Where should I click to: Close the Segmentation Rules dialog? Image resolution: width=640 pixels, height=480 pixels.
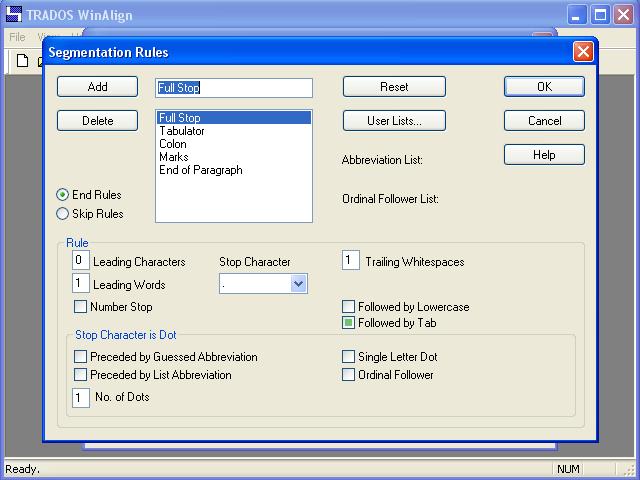[582, 52]
